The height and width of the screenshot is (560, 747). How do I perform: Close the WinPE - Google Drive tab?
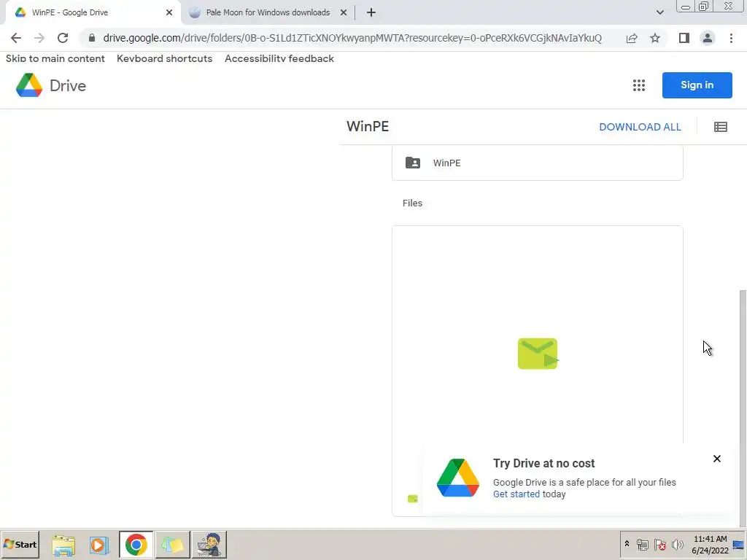pos(169,13)
